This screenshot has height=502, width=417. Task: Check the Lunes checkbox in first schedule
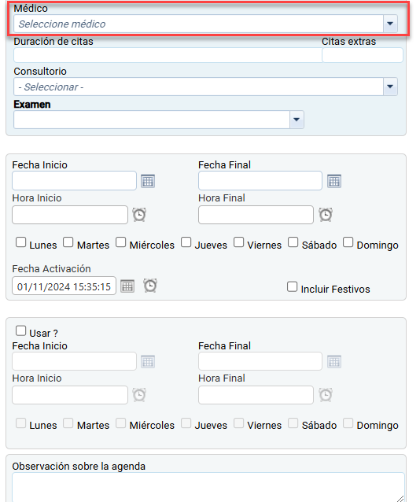(x=21, y=242)
